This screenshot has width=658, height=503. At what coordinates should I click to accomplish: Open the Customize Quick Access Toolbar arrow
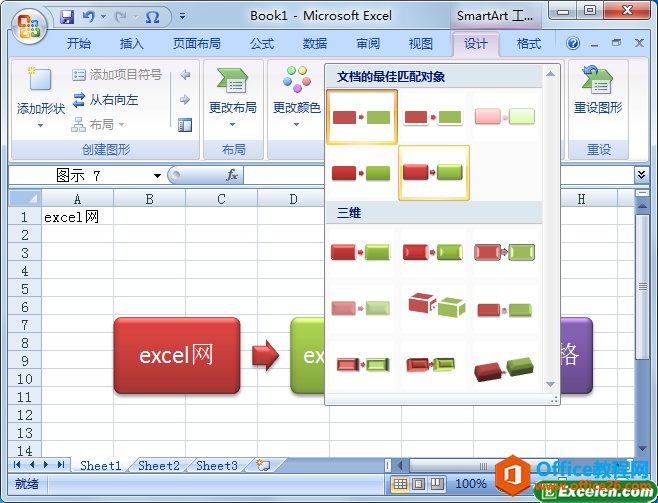click(x=182, y=16)
